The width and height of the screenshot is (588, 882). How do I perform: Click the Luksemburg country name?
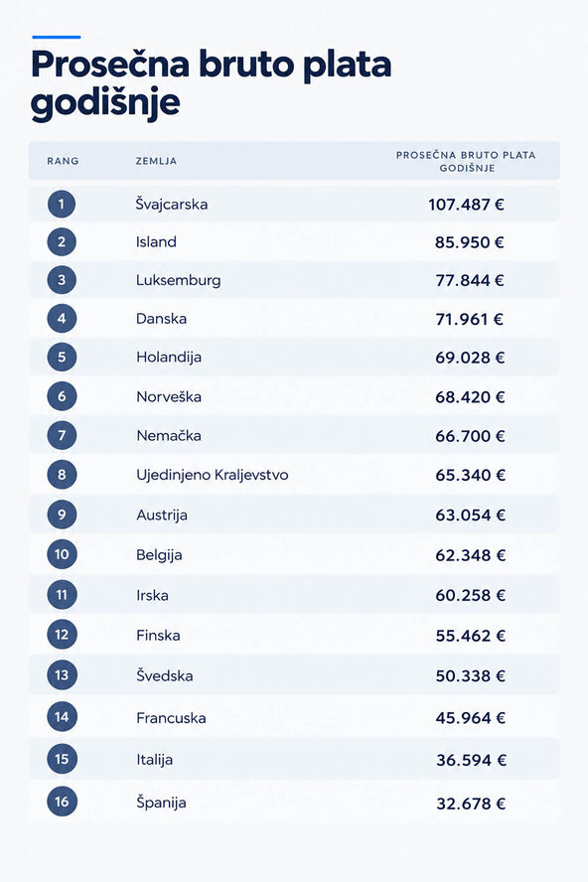coord(179,280)
